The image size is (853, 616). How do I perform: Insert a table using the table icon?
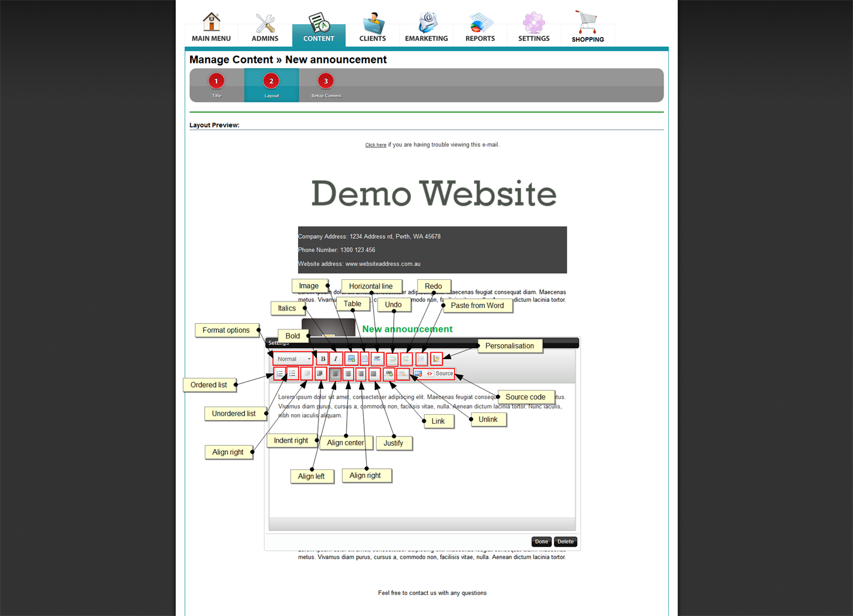click(364, 359)
